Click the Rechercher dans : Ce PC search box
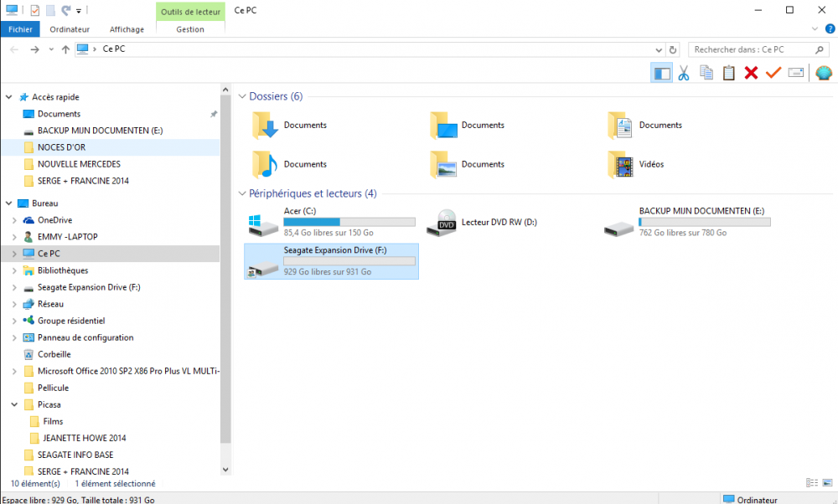The width and height of the screenshot is (838, 504). click(750, 50)
